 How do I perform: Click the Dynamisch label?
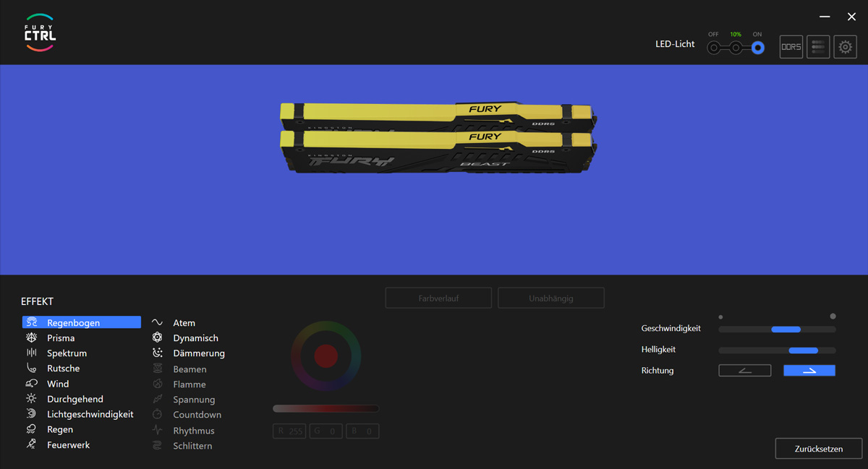click(195, 338)
